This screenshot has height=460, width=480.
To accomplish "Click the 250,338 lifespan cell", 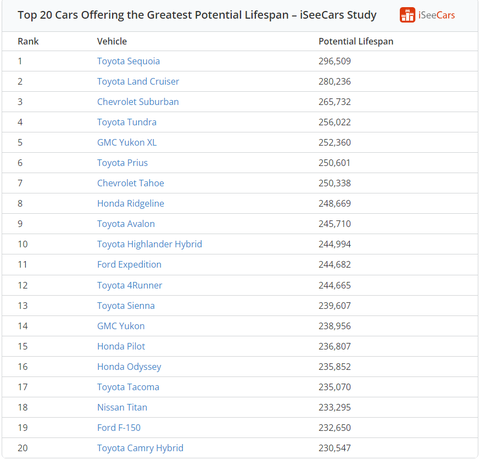I will [x=335, y=183].
